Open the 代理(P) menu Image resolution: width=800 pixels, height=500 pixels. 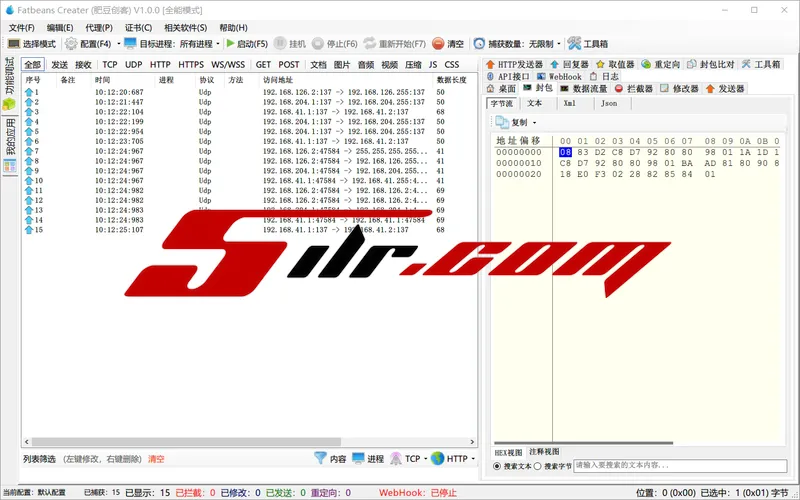[x=99, y=28]
